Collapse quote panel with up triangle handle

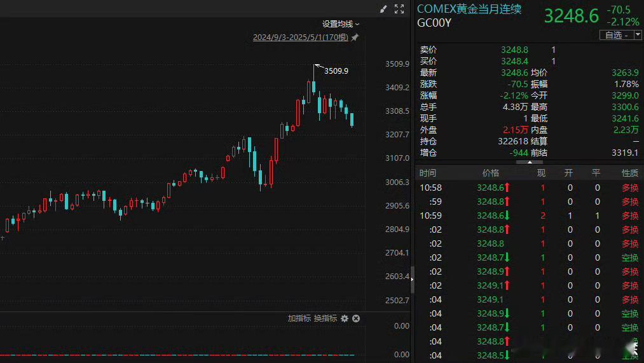pyautogui.click(x=530, y=162)
